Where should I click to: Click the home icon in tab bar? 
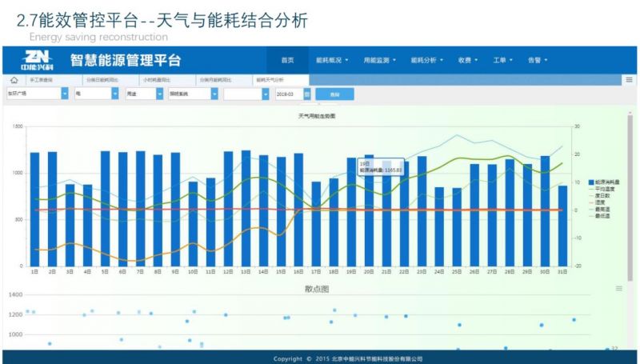14,81
